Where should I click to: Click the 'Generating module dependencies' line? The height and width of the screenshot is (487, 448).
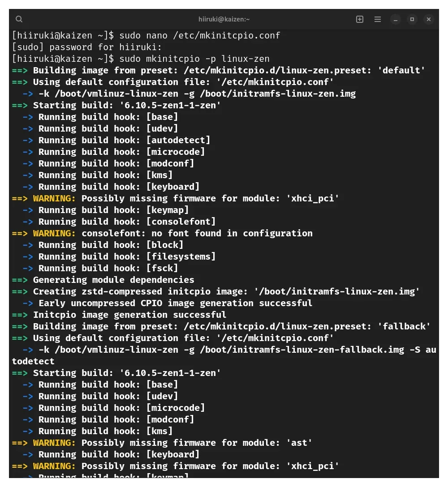[113, 280]
